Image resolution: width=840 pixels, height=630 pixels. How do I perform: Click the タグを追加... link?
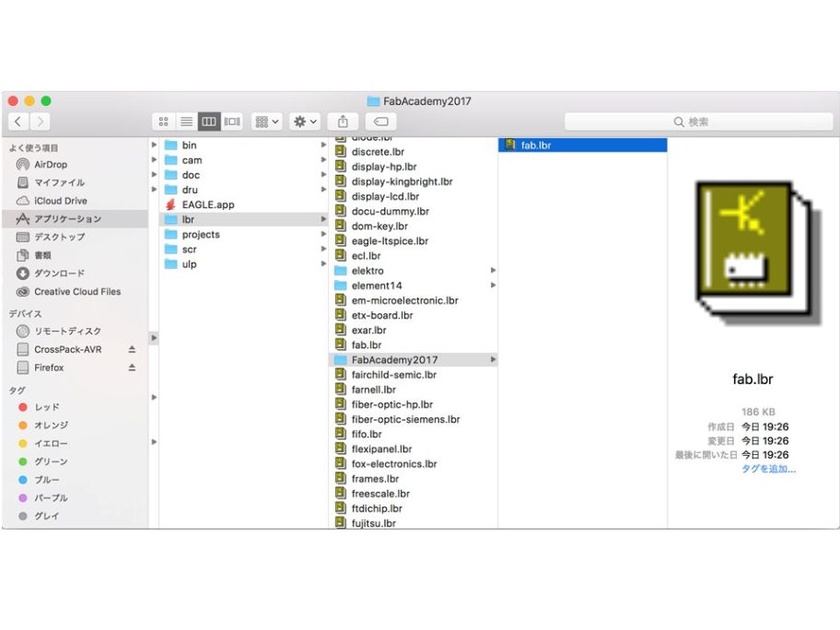pos(768,469)
